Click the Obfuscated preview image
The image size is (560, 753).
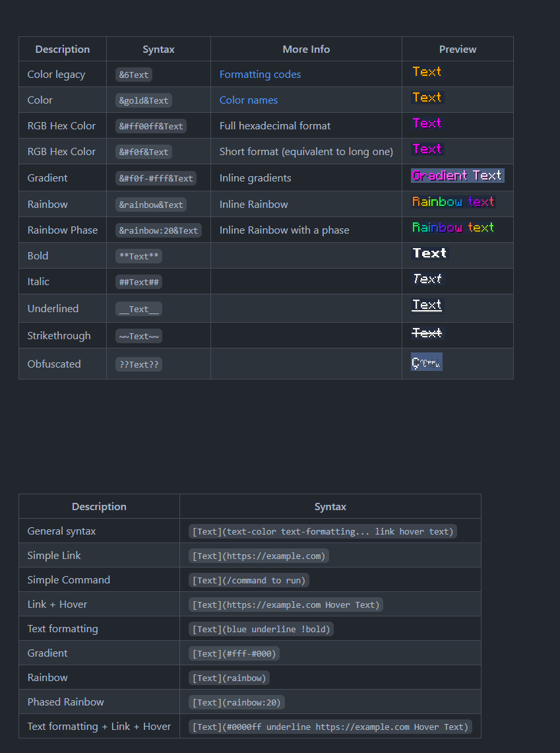(427, 362)
